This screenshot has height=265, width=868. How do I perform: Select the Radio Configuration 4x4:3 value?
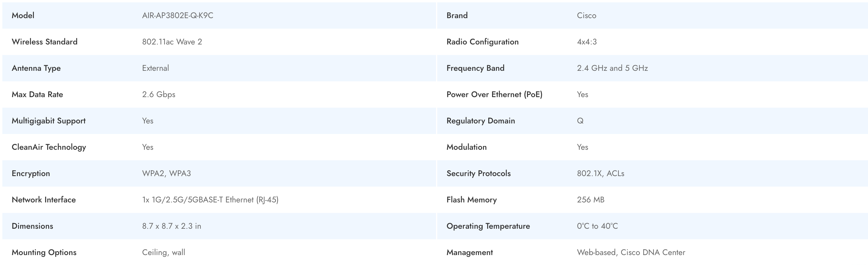click(x=587, y=42)
